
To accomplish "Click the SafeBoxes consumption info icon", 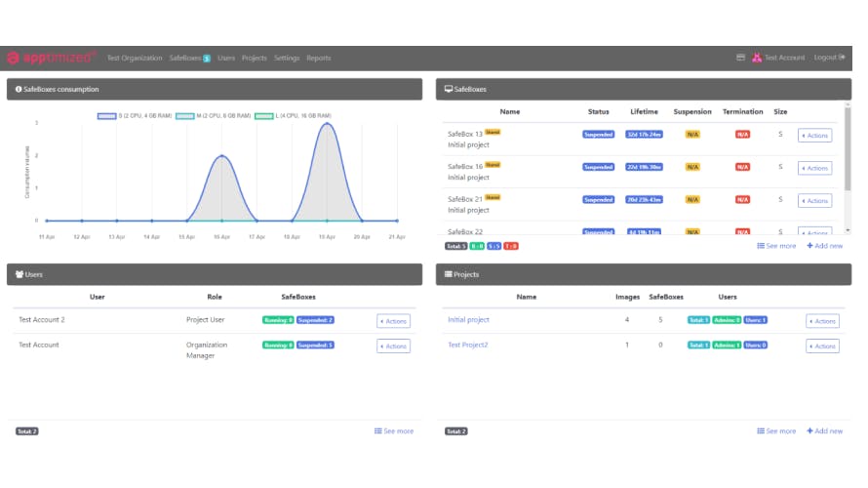I will coord(19,89).
